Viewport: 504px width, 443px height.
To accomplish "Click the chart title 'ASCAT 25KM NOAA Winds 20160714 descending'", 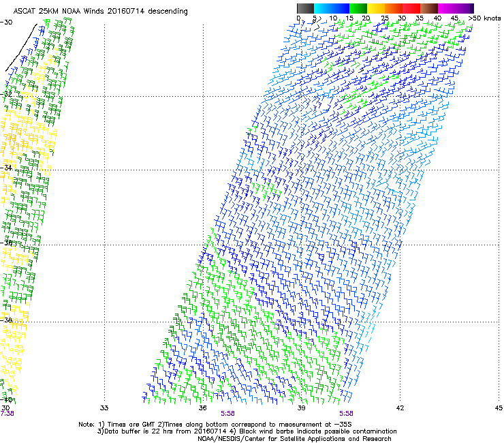I will [101, 12].
